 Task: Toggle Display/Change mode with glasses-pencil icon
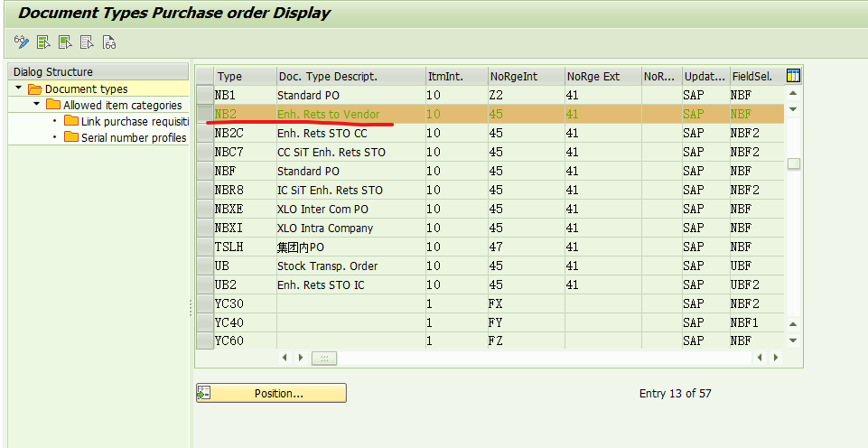pos(22,42)
